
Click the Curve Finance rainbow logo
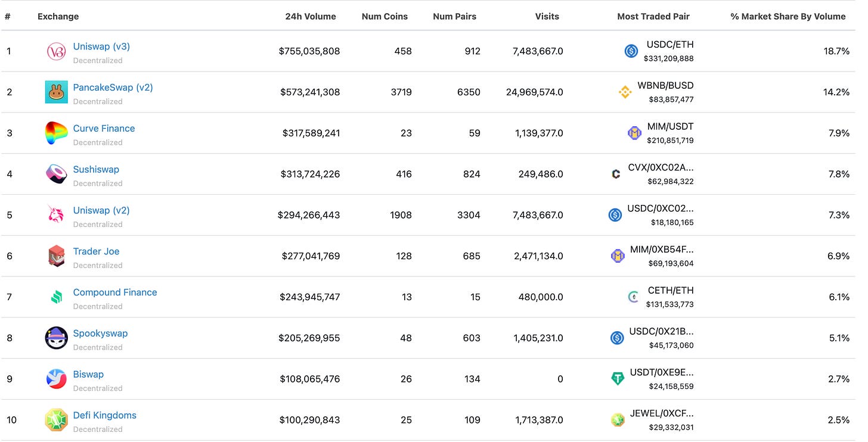pos(56,133)
